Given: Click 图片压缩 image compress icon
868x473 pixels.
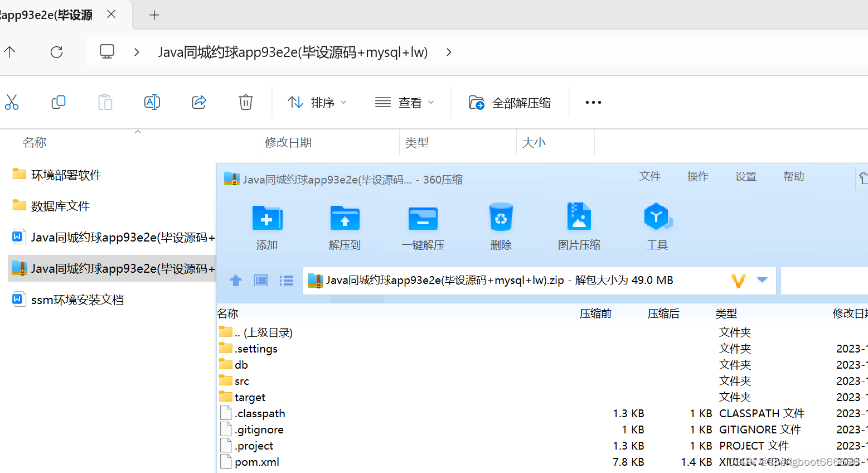Looking at the screenshot, I should (x=579, y=227).
